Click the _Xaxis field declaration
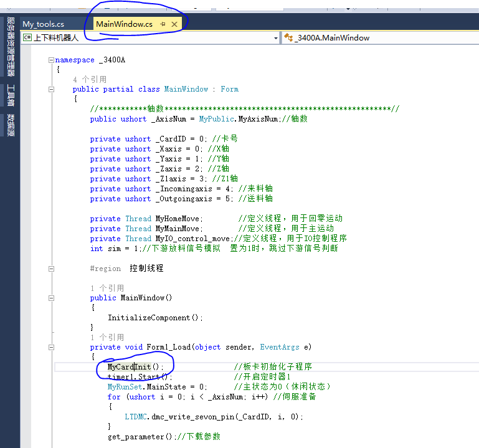The width and height of the screenshot is (479, 448). (x=146, y=149)
